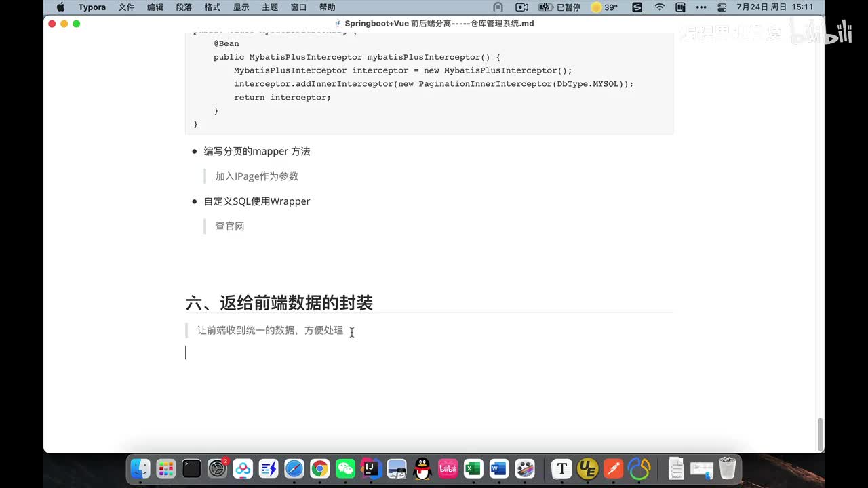This screenshot has height=488, width=868.
Task: Click the bullet text 自定义SQL使用Wrapper
Action: (x=257, y=201)
